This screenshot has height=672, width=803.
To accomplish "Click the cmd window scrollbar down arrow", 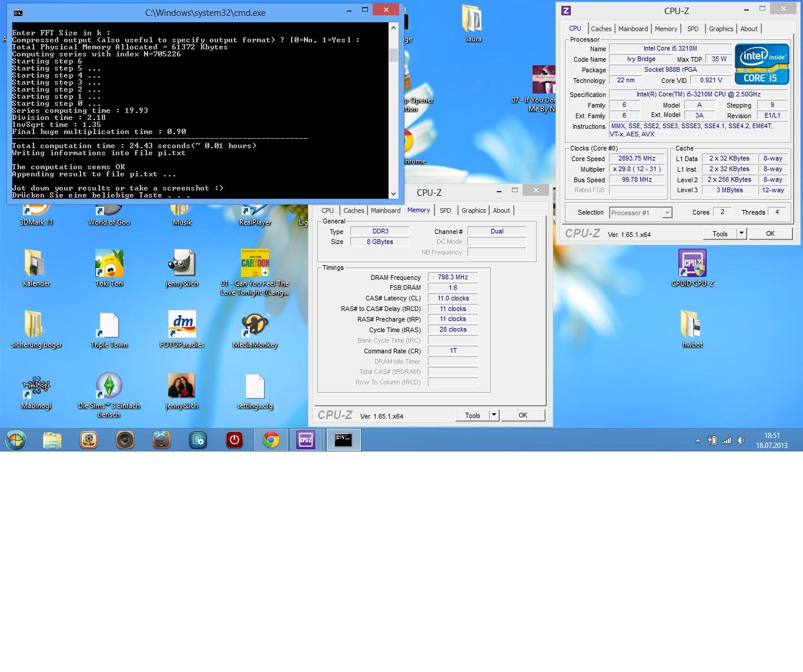I will click(393, 193).
